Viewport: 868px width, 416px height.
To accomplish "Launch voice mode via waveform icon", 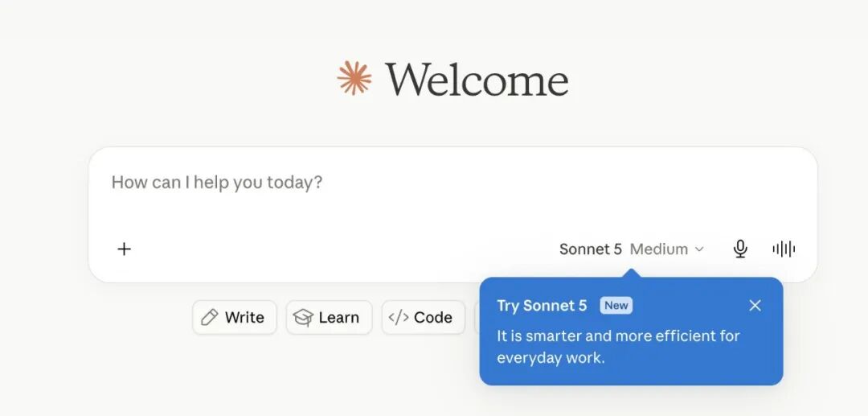I will pos(784,249).
